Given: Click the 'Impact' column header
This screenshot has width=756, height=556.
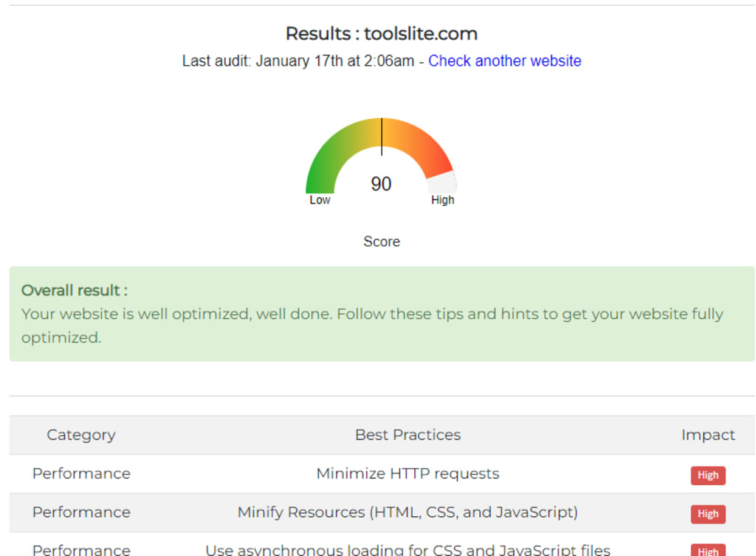Looking at the screenshot, I should [708, 435].
